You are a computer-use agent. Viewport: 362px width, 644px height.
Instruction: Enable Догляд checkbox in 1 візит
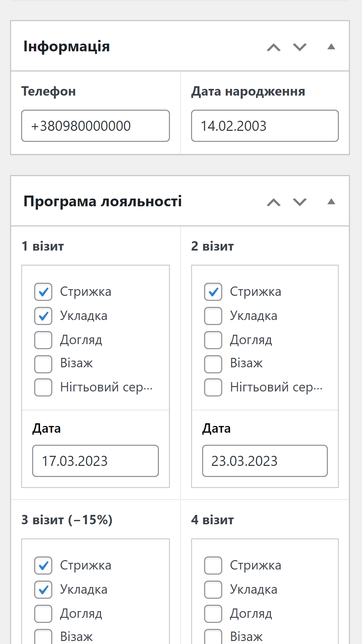43,340
